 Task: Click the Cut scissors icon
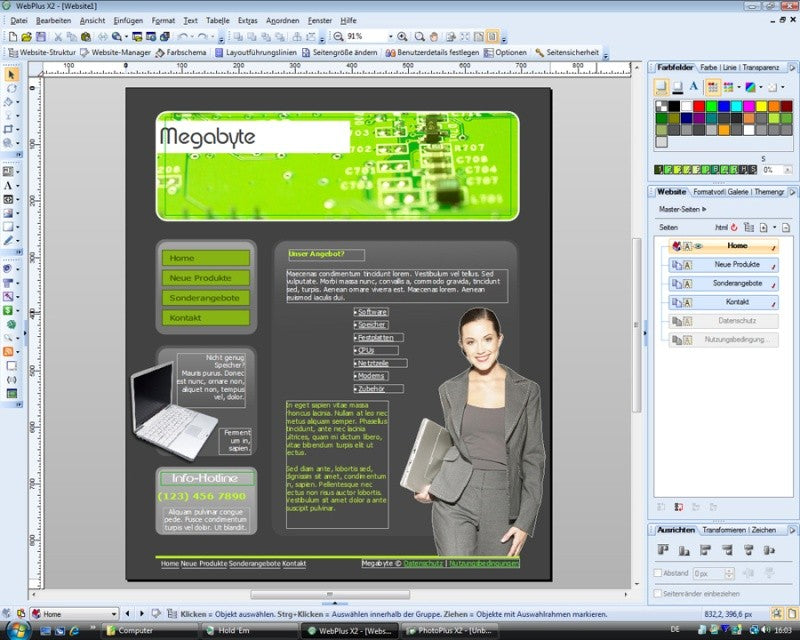(58, 37)
